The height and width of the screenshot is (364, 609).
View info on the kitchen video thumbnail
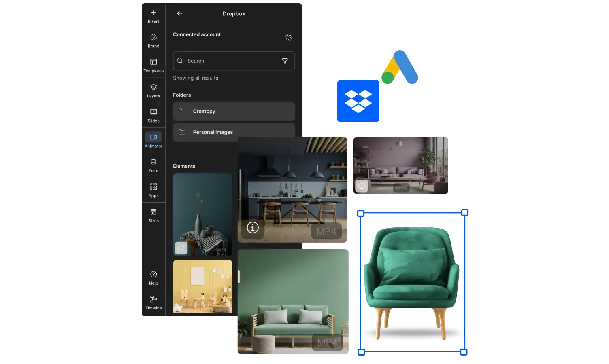(x=253, y=228)
